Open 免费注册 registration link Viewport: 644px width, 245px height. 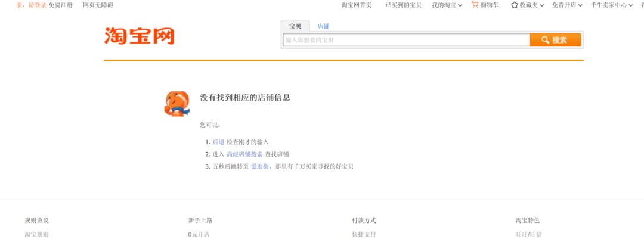tap(60, 5)
